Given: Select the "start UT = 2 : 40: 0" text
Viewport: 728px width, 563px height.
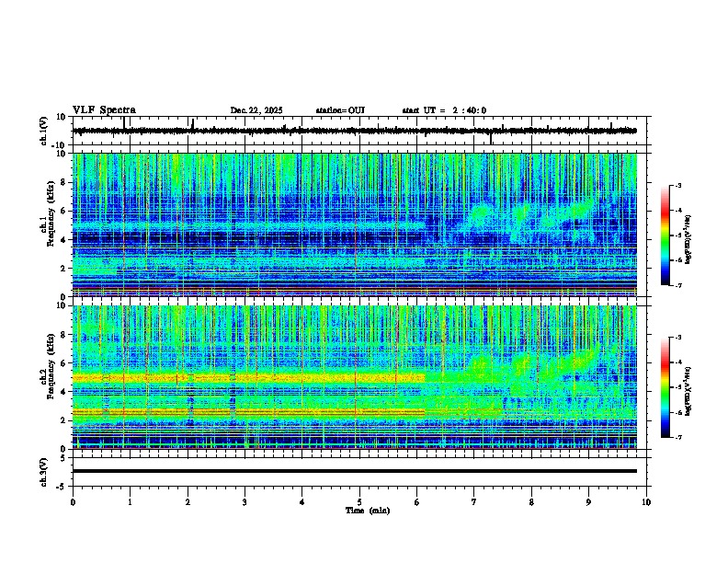Looking at the screenshot, I should (x=444, y=110).
